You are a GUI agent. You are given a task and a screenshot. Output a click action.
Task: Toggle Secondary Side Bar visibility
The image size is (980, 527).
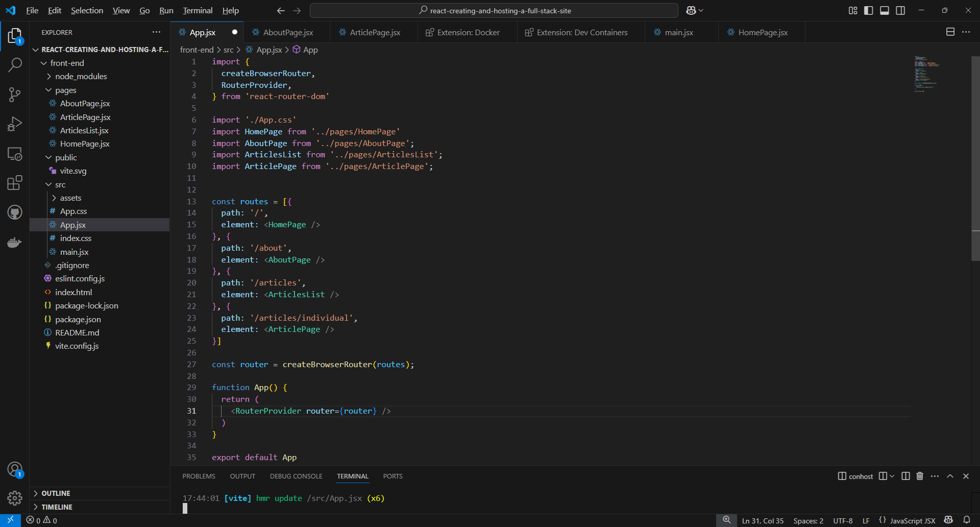click(x=900, y=10)
